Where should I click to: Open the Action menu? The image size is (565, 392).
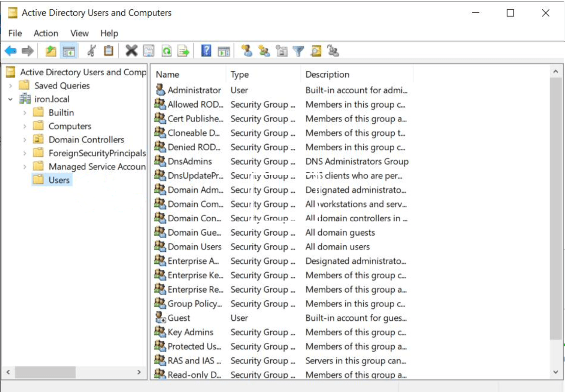pos(46,33)
